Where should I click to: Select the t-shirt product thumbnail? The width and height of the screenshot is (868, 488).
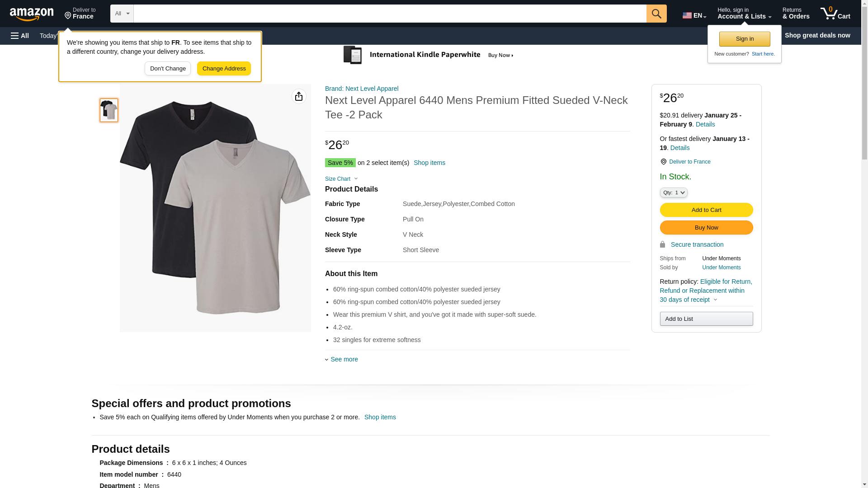point(109,110)
